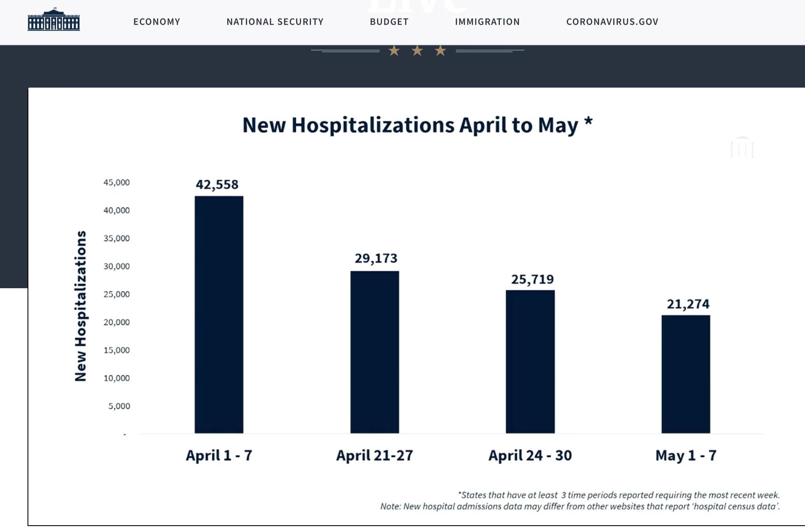Open the Immigration section
Viewport: 805px width, 532px height.
[x=487, y=22]
